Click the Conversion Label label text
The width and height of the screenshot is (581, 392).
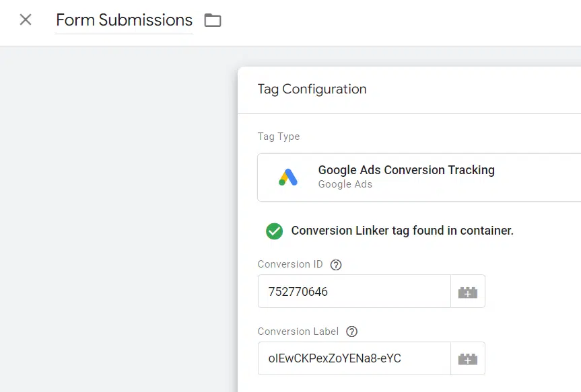point(298,331)
